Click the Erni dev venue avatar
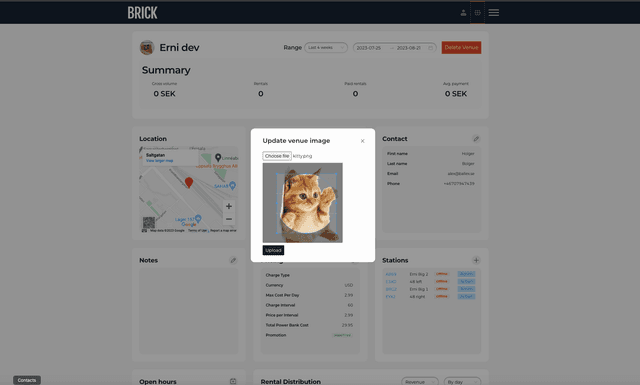 tap(147, 48)
